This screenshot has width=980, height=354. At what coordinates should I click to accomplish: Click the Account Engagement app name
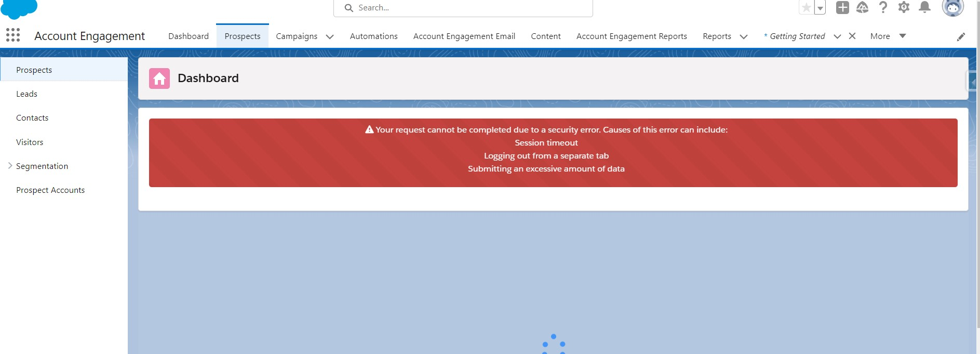[x=89, y=36]
